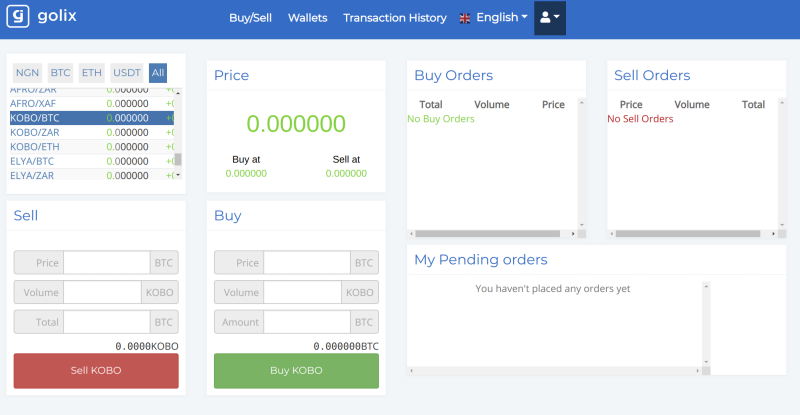Select the ELYA/BTC market row
The width and height of the screenshot is (800, 415).
pos(92,161)
